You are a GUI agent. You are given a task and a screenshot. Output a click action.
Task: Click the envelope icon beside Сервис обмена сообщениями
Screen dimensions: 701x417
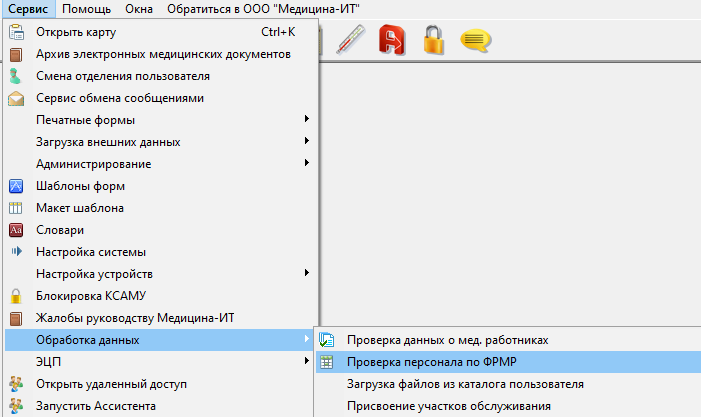click(15, 98)
